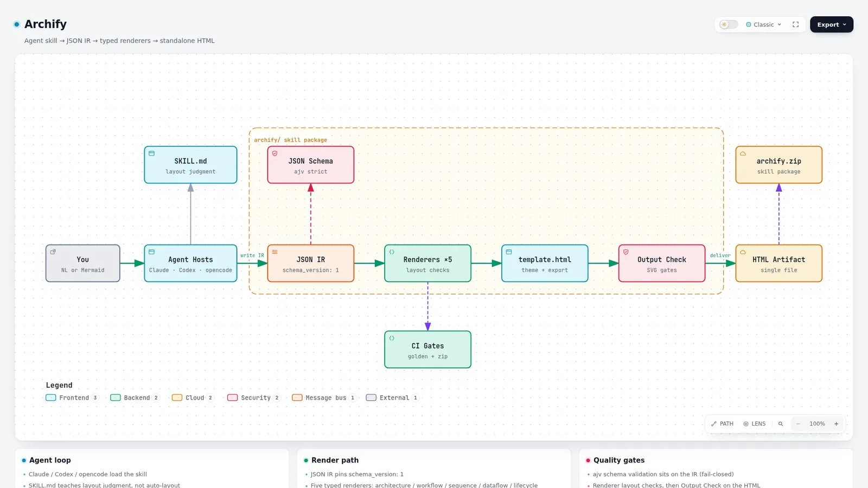The height and width of the screenshot is (488, 868).
Task: Select the CI Gates node title
Action: [x=427, y=346]
